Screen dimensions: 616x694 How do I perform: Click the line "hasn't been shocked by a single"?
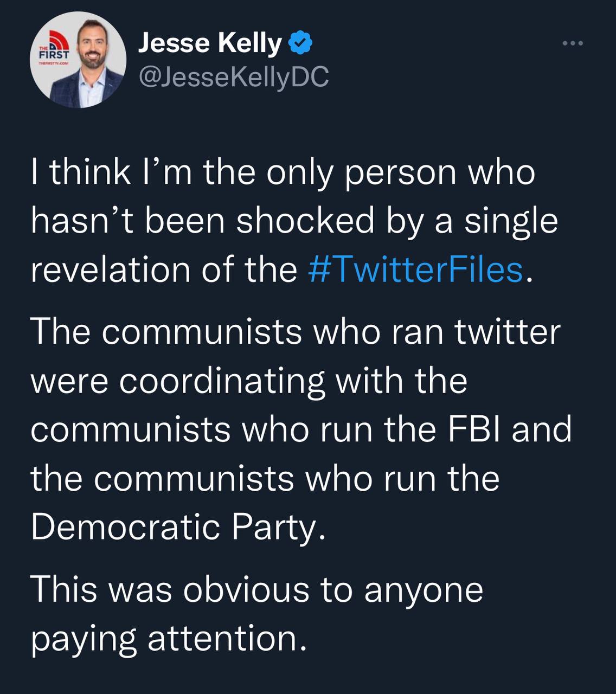[x=294, y=221]
